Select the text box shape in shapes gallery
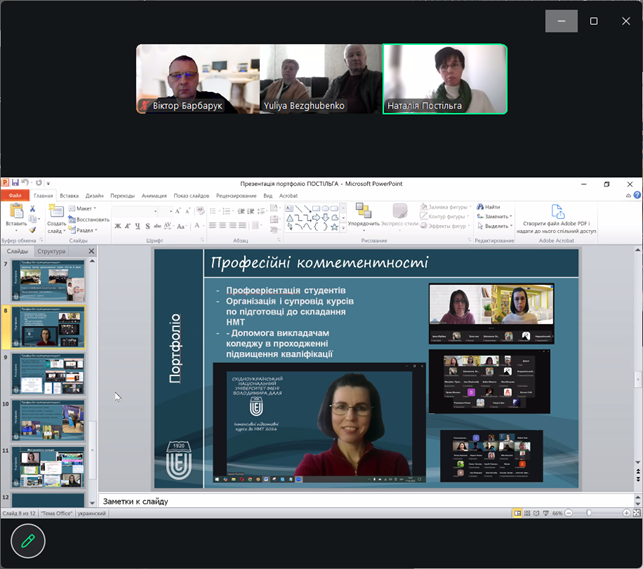 [x=289, y=208]
